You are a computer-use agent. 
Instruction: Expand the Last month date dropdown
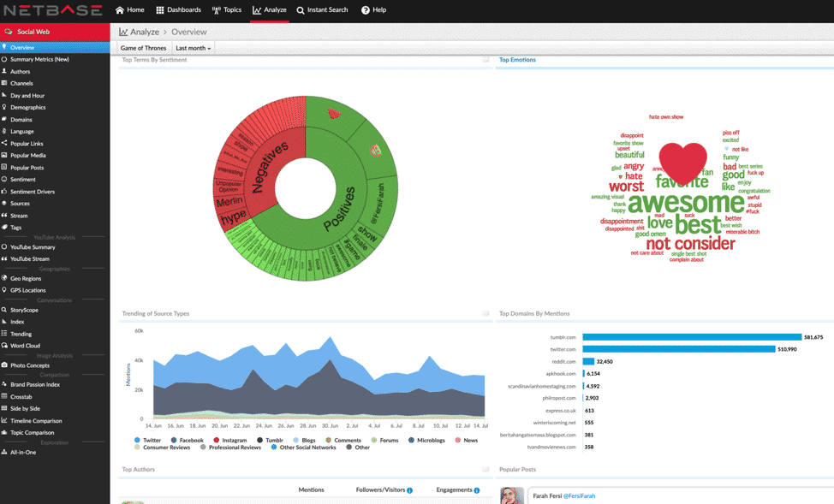pos(193,48)
